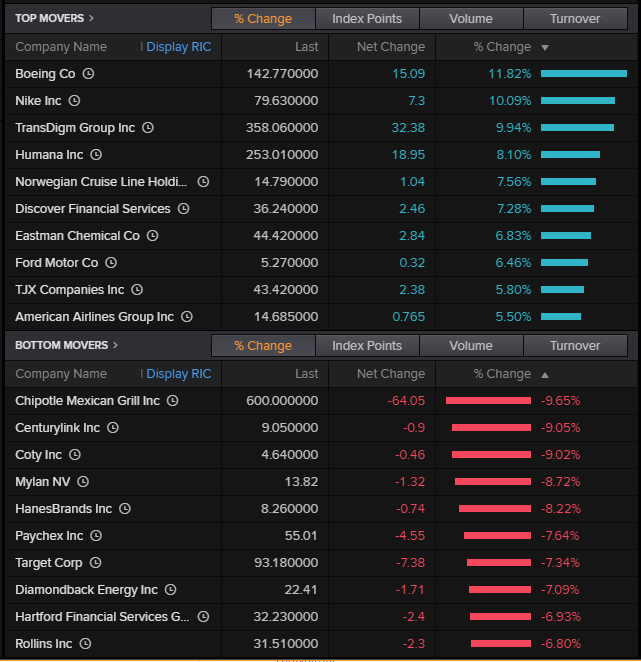
Task: Click the clock icon next to Coty Inc
Action: click(75, 455)
